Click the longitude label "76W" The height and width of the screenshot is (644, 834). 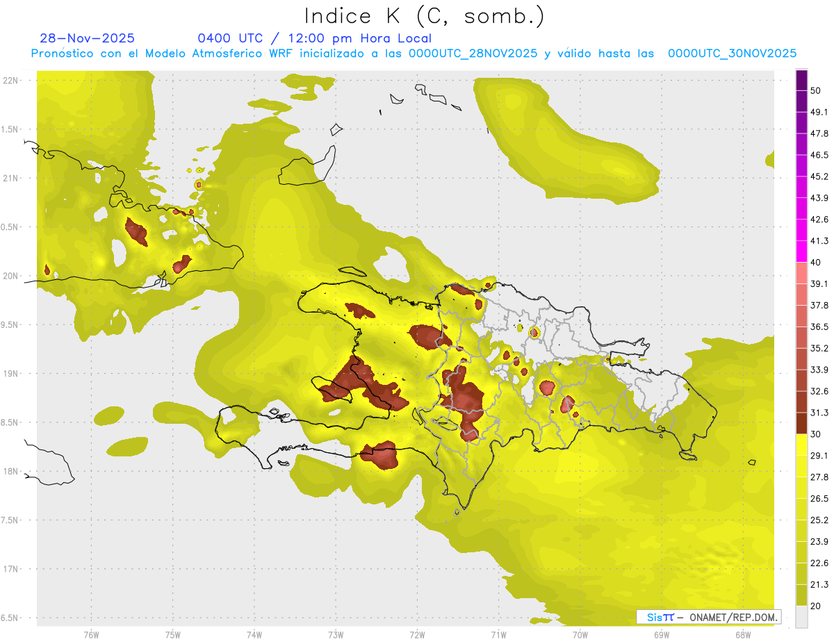tap(91, 635)
